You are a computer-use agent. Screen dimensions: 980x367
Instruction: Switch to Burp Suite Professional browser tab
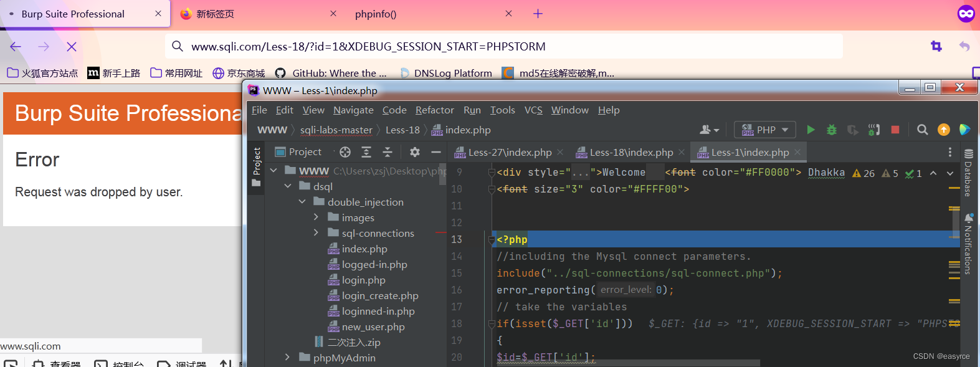click(85, 14)
